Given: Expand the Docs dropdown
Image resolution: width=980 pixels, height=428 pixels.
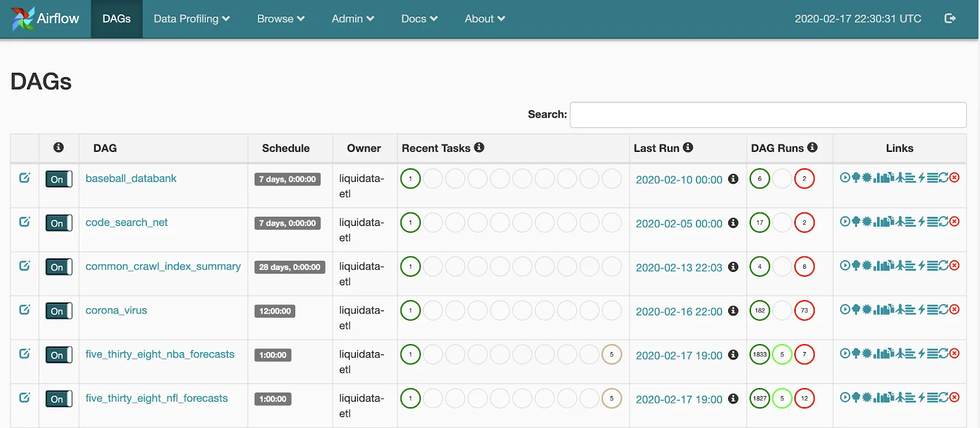Looking at the screenshot, I should click(x=420, y=19).
